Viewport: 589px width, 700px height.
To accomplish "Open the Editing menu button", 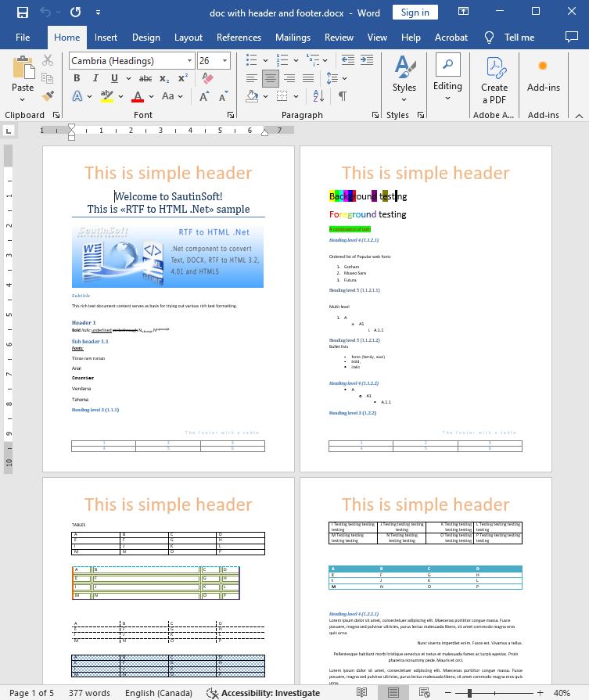I will [x=447, y=79].
